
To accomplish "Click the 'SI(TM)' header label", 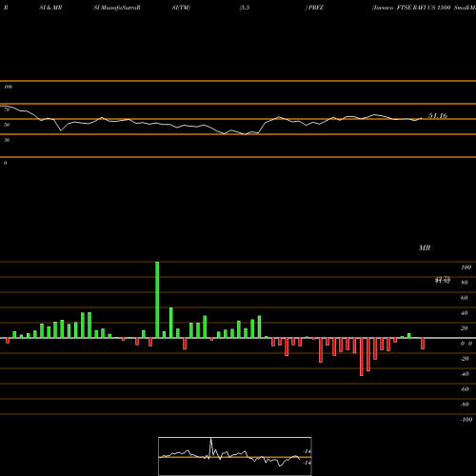I will tap(181, 8).
